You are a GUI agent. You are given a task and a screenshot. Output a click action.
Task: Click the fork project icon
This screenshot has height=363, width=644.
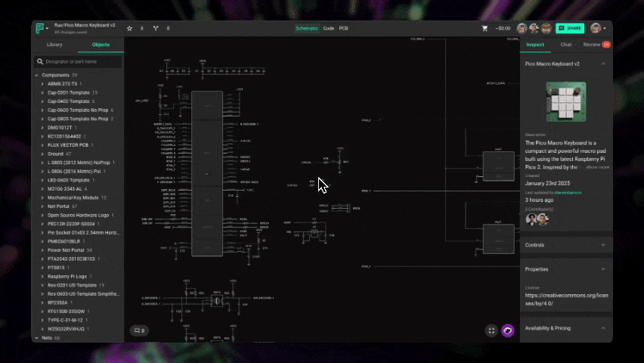[x=156, y=29]
